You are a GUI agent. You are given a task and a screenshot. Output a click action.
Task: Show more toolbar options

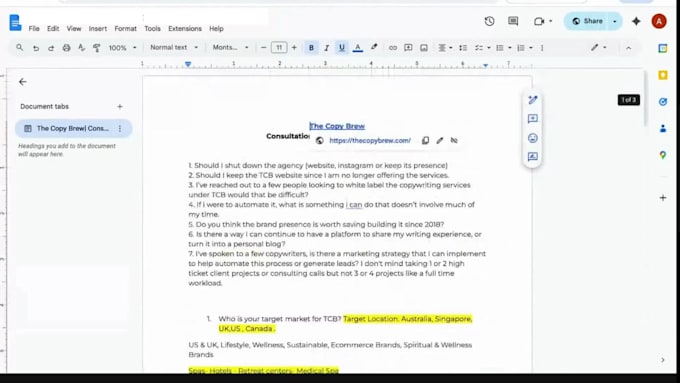pyautogui.click(x=542, y=48)
